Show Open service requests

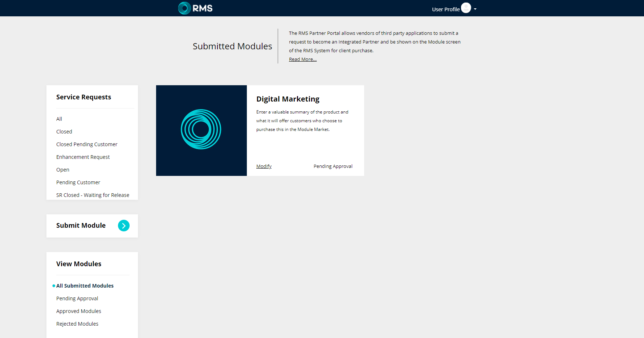coord(63,170)
